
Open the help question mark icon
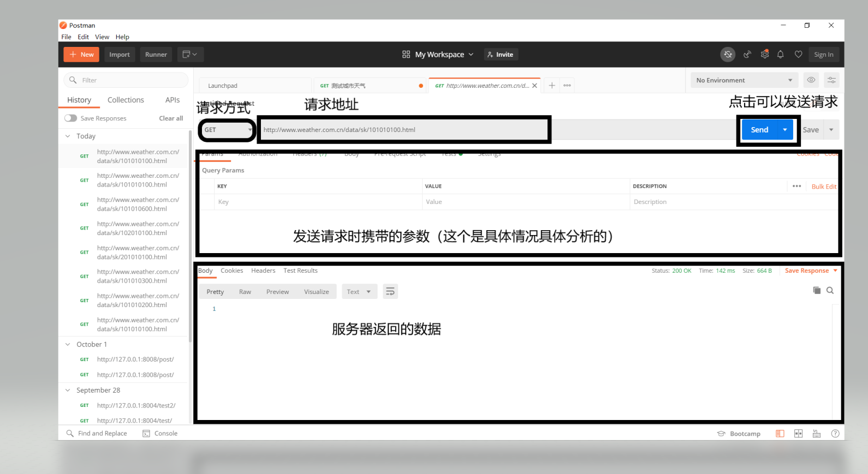click(x=835, y=434)
